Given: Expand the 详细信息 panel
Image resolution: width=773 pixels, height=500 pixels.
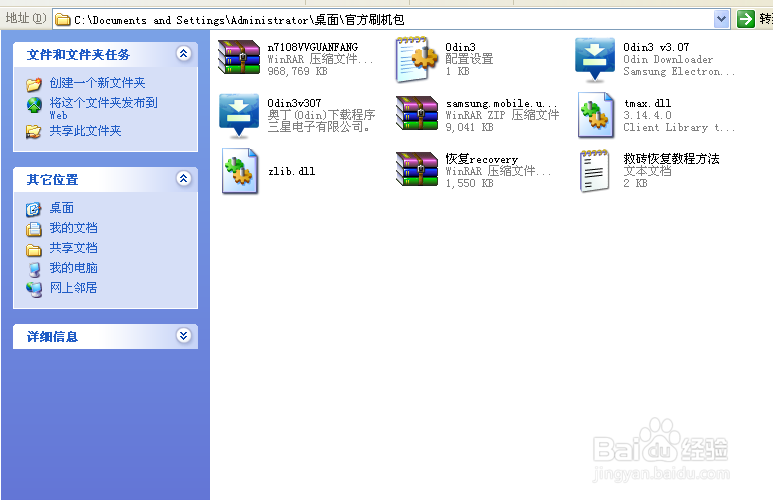Looking at the screenshot, I should [183, 336].
